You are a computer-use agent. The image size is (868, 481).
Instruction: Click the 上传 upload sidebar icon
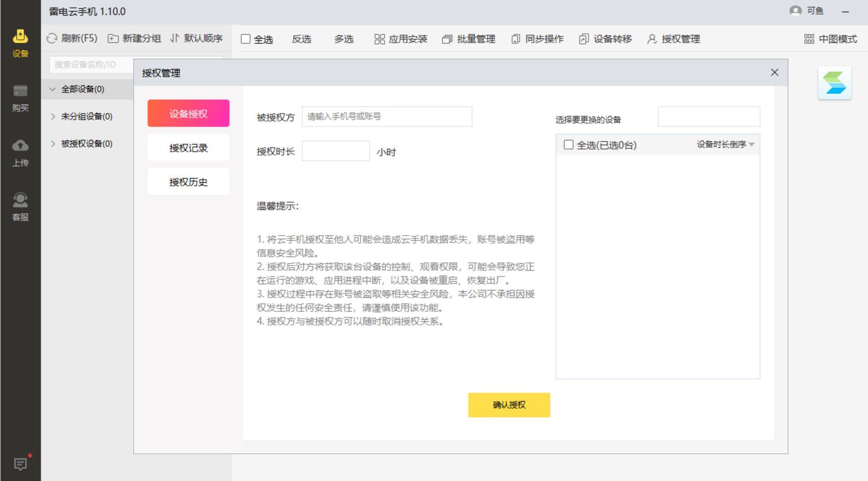pyautogui.click(x=20, y=152)
